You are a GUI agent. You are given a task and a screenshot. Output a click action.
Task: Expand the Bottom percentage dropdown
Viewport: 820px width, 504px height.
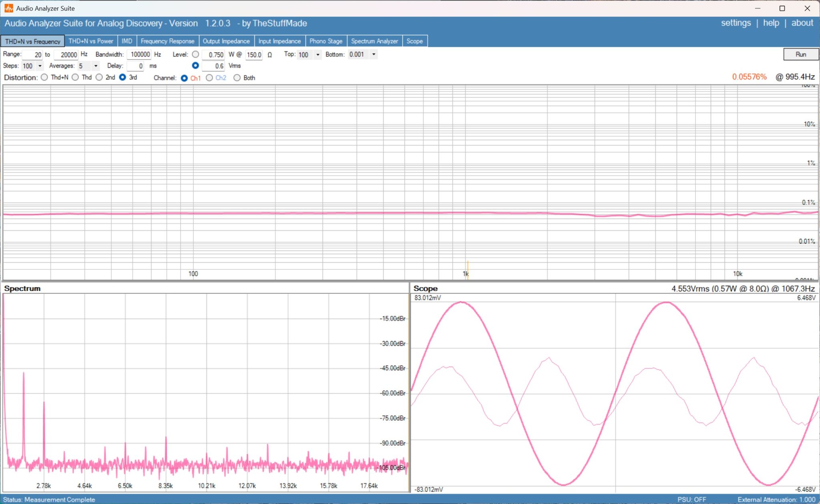pos(374,54)
